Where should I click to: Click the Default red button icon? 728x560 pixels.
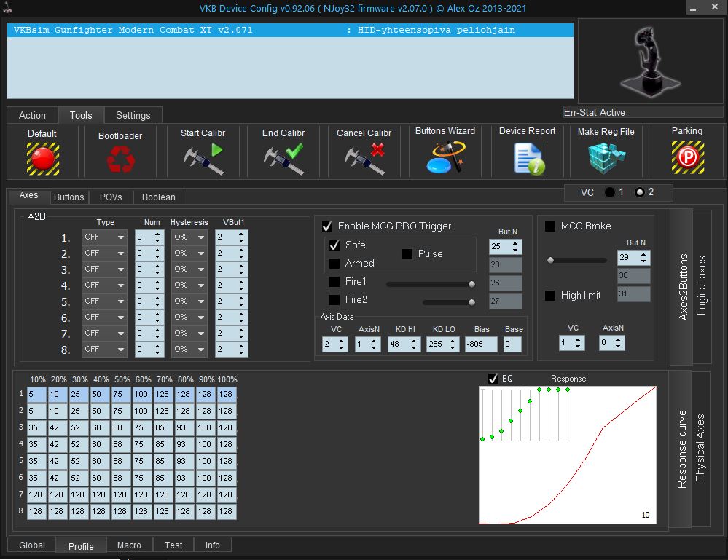coord(43,157)
